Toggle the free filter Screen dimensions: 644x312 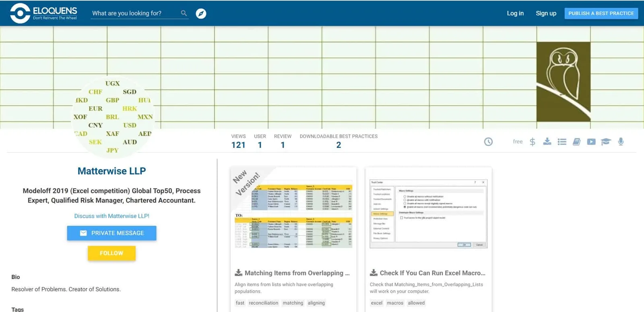[518, 142]
